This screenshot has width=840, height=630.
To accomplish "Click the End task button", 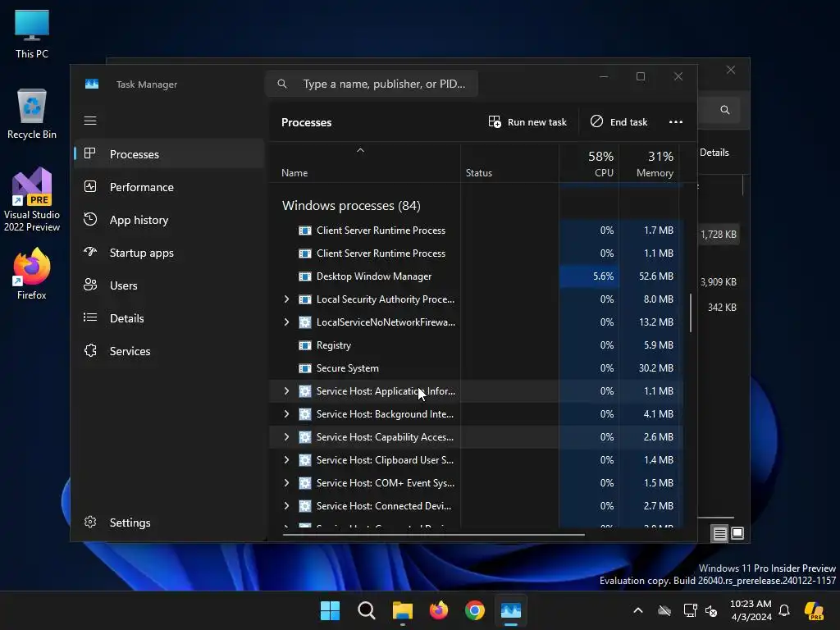I will coord(619,122).
